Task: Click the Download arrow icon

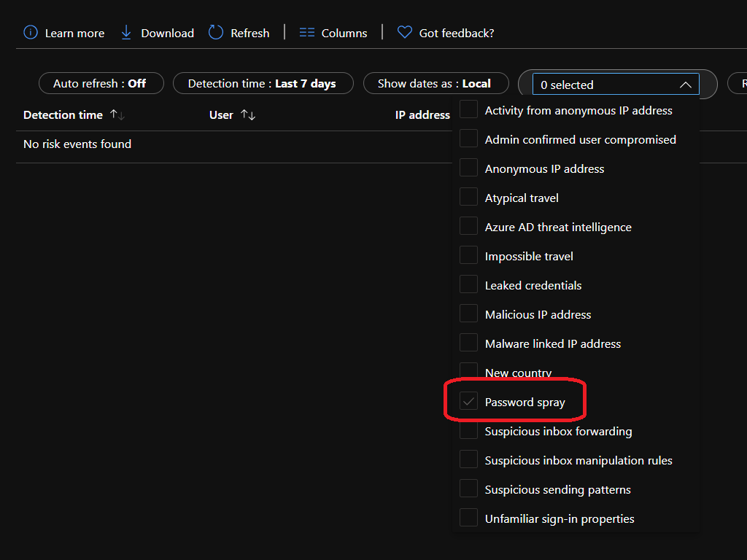Action: point(126,33)
